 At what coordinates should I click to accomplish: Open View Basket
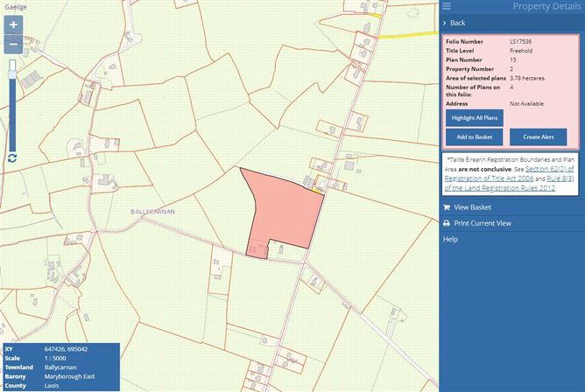coord(472,207)
